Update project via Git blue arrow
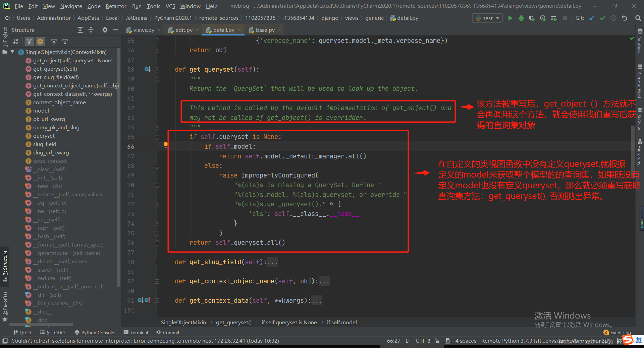Viewport: 644px width, 348px height. [x=592, y=18]
